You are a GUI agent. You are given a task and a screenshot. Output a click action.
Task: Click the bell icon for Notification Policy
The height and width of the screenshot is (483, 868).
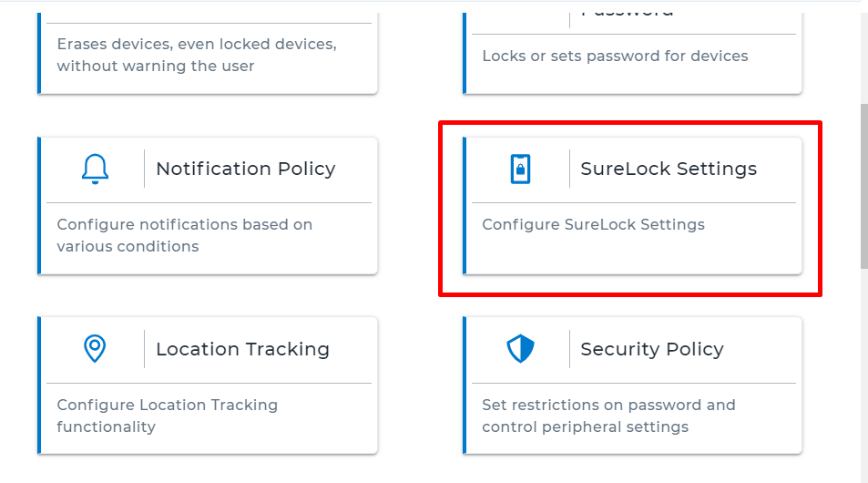tap(96, 169)
